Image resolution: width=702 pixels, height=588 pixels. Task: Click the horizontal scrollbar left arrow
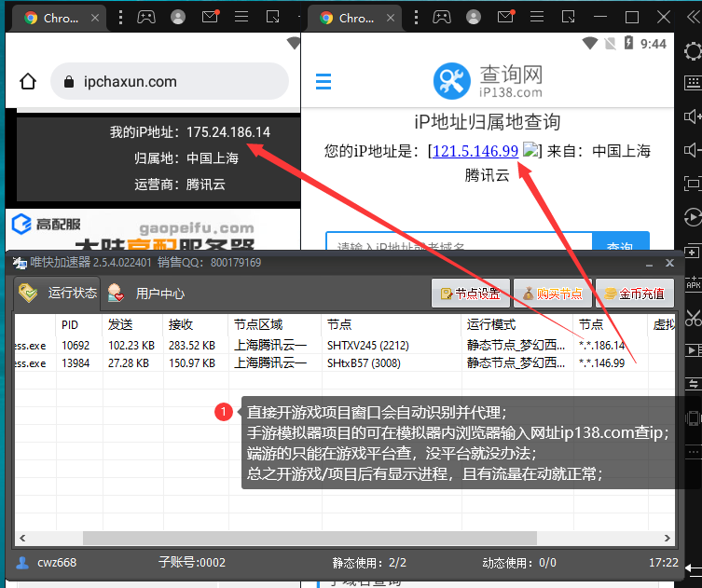pos(22,538)
